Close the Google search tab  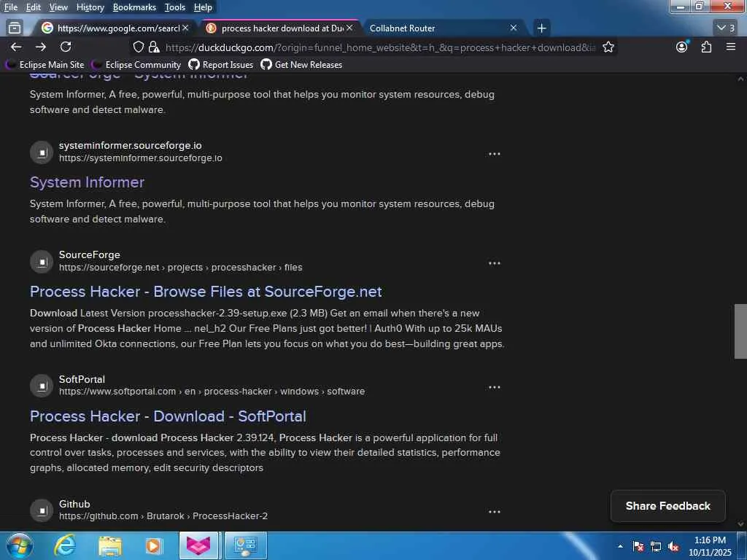(x=185, y=28)
